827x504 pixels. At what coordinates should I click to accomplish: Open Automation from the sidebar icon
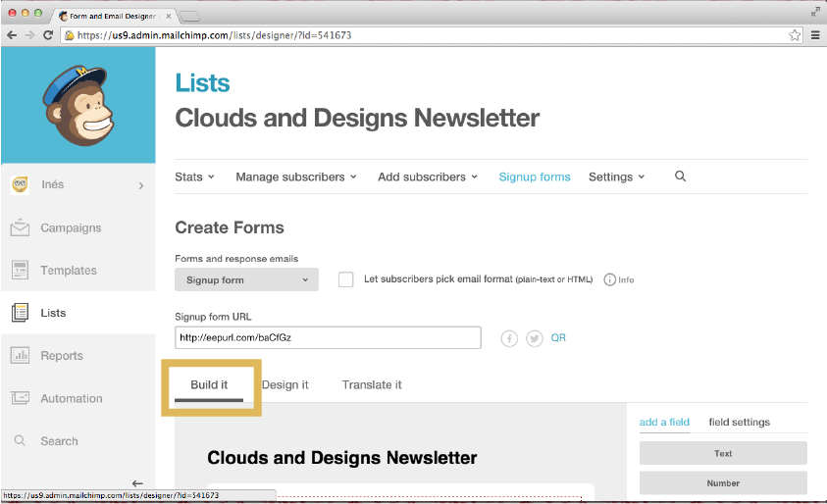point(20,398)
